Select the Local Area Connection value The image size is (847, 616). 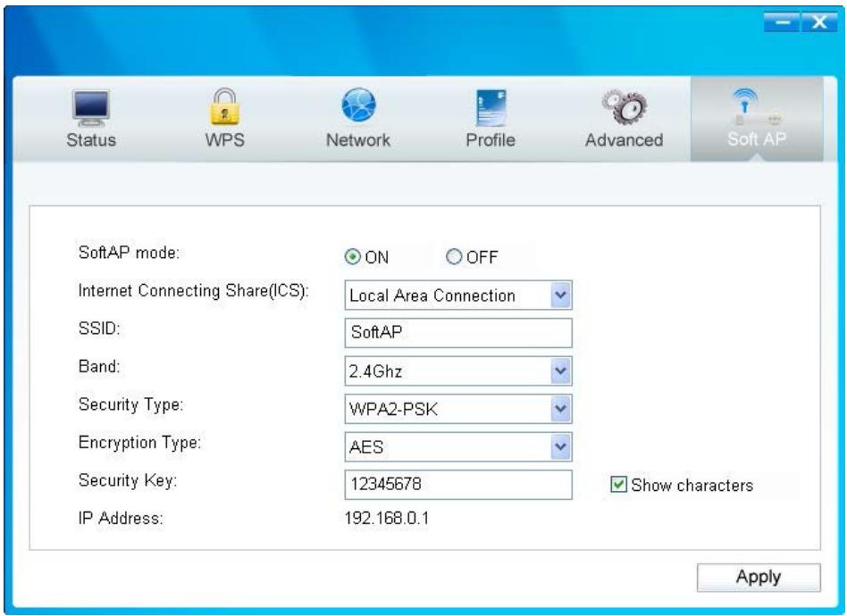coord(432,296)
